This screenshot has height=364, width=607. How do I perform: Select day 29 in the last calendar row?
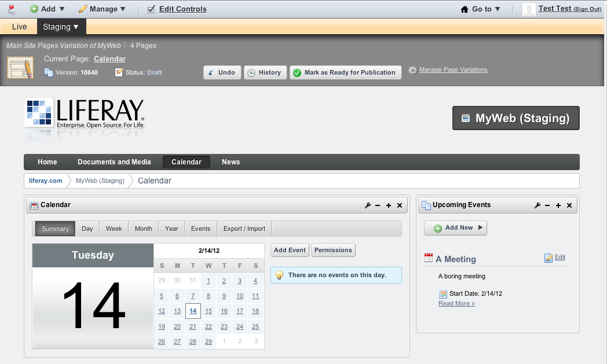[x=209, y=342]
